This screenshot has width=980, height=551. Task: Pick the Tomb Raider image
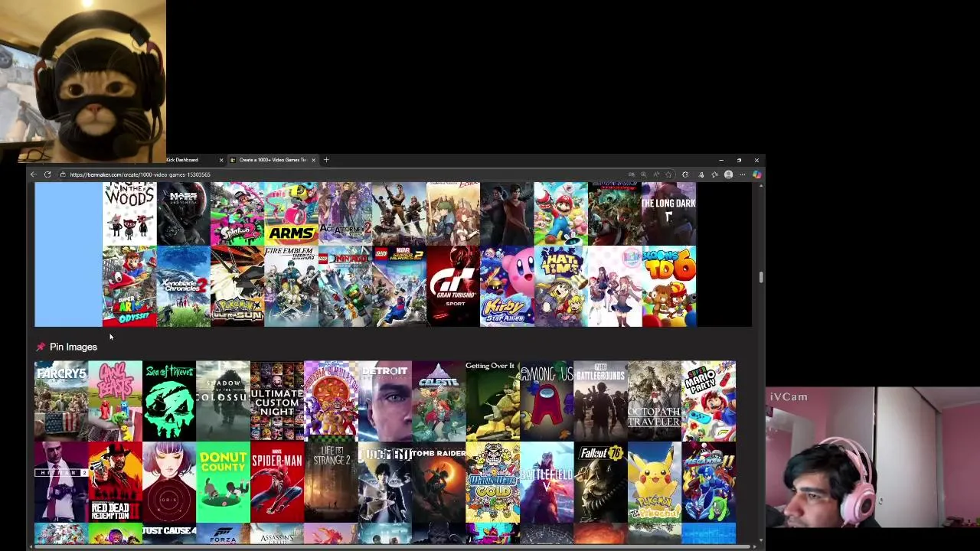439,482
